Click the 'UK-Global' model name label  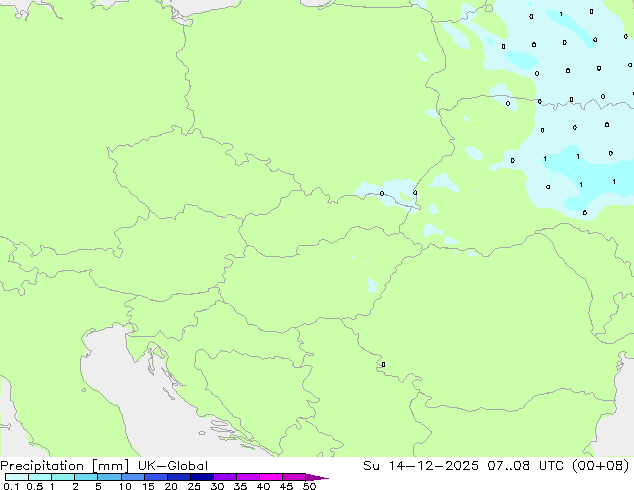(x=173, y=466)
